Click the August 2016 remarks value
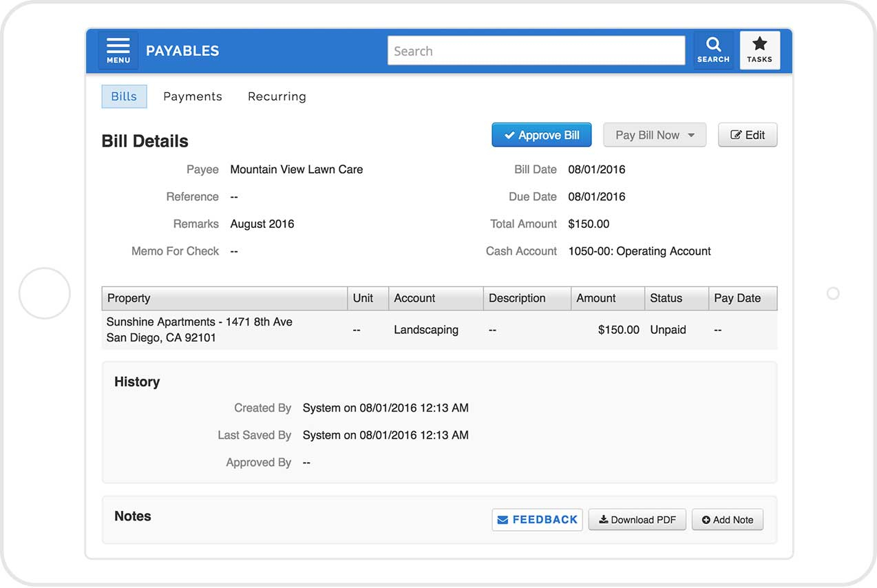Viewport: 877px width, 588px height. click(262, 224)
